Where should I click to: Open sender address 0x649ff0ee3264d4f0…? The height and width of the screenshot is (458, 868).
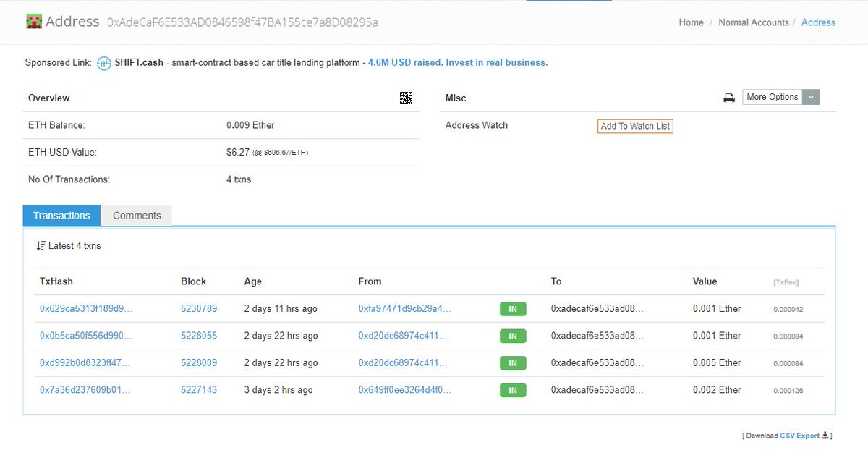click(404, 390)
